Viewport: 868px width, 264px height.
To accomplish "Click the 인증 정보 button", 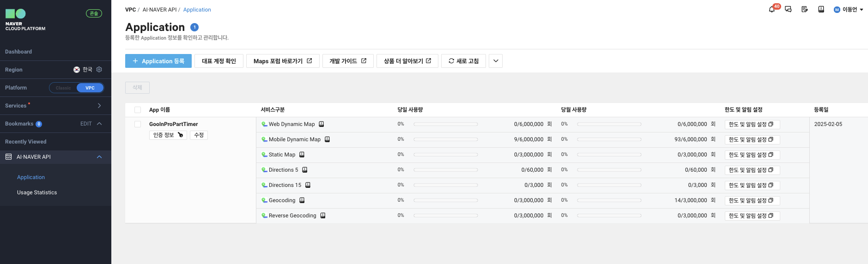I will 168,135.
